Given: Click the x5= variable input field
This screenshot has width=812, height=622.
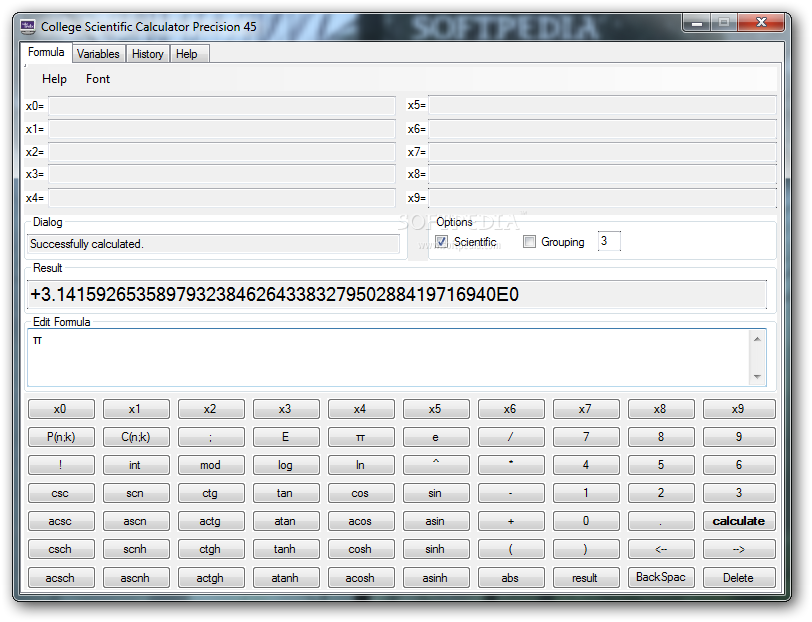Looking at the screenshot, I should coord(602,105).
